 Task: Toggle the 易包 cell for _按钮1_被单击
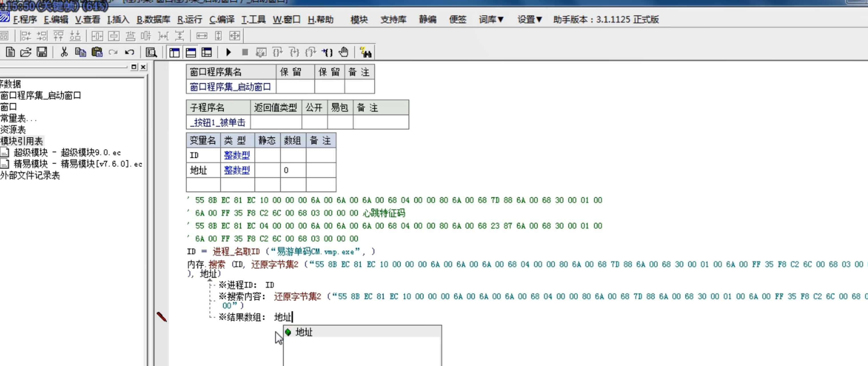(x=340, y=122)
